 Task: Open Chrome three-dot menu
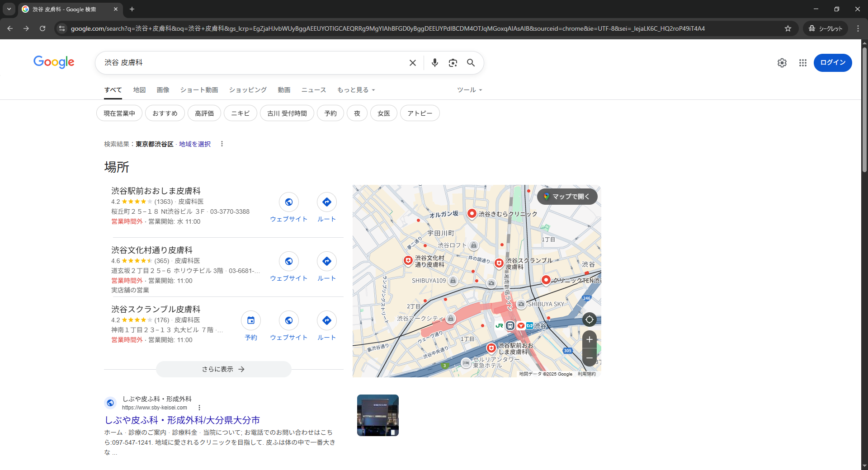858,28
